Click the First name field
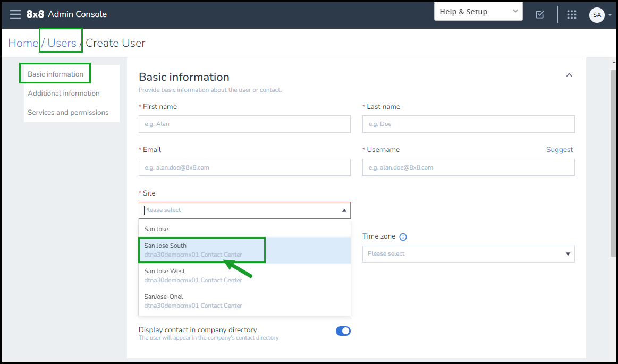 (244, 124)
